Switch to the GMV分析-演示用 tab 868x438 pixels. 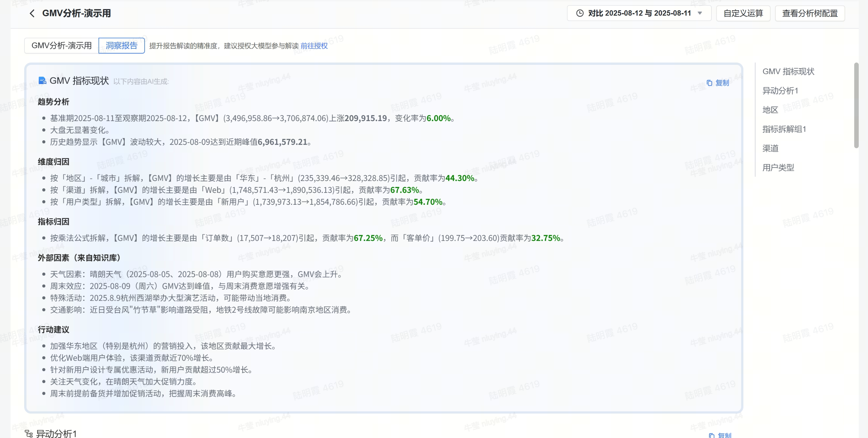tap(61, 45)
